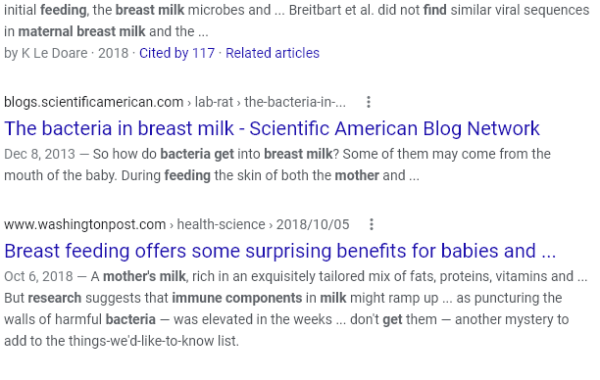The height and width of the screenshot is (380, 600).
Task: Click the 'health-science' breadcrumb segment
Action: (221, 224)
